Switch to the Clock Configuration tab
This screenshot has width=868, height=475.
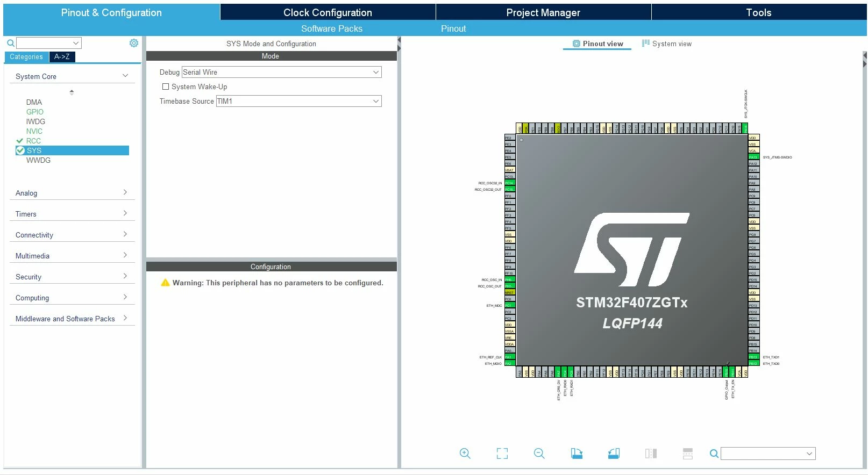[x=328, y=12]
